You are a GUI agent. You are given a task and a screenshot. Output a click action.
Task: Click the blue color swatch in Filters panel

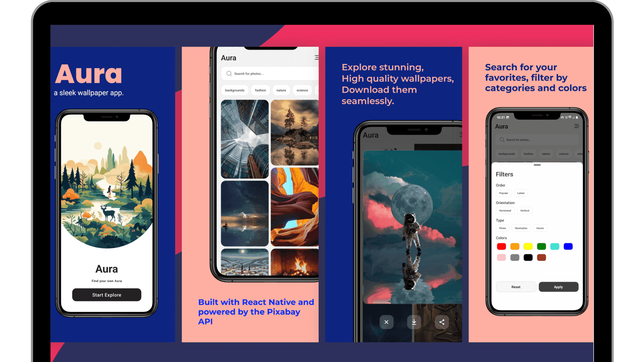coord(569,246)
